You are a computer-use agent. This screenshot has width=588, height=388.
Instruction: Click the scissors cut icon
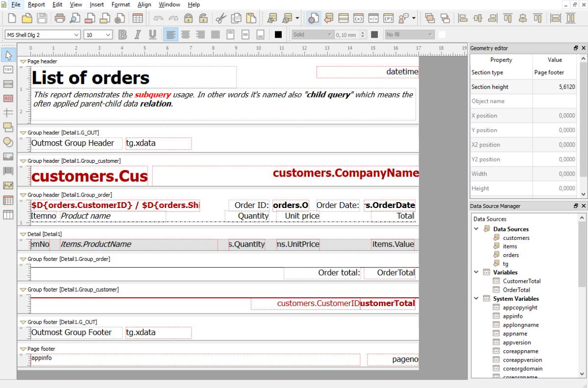pyautogui.click(x=220, y=19)
